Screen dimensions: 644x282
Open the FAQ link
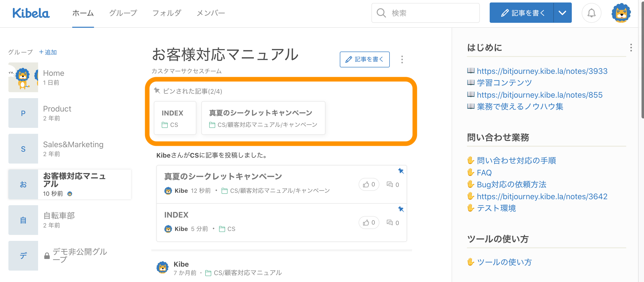pos(484,172)
